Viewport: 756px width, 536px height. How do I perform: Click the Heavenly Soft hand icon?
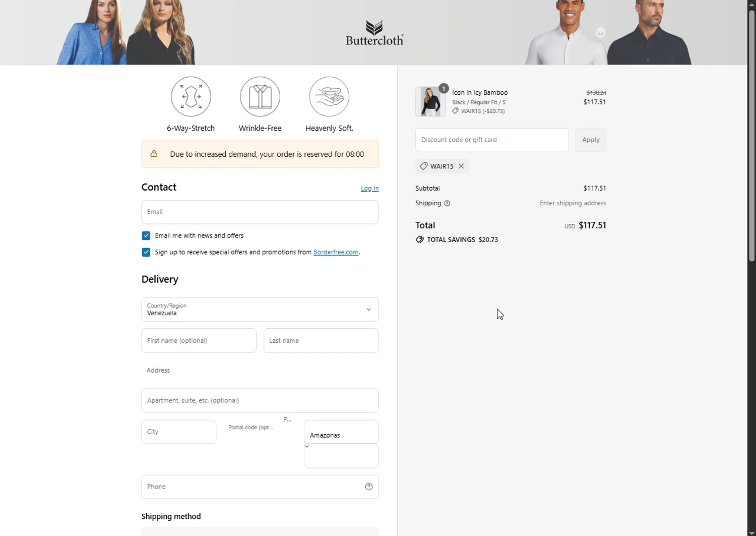pyautogui.click(x=329, y=96)
